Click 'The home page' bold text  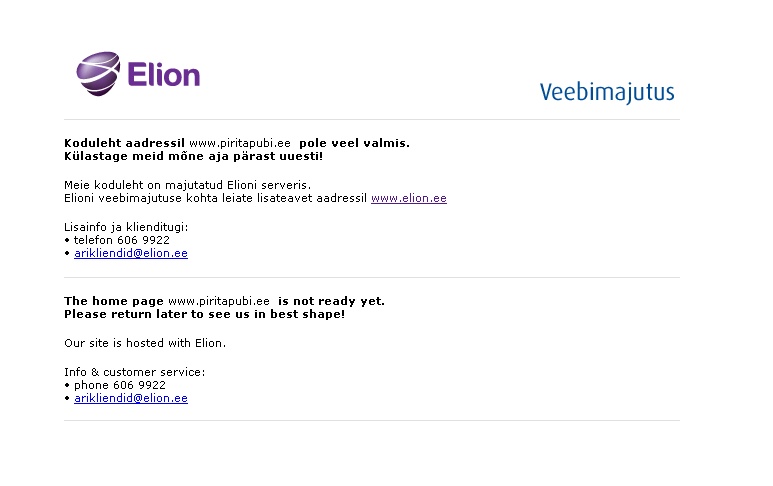pos(114,301)
